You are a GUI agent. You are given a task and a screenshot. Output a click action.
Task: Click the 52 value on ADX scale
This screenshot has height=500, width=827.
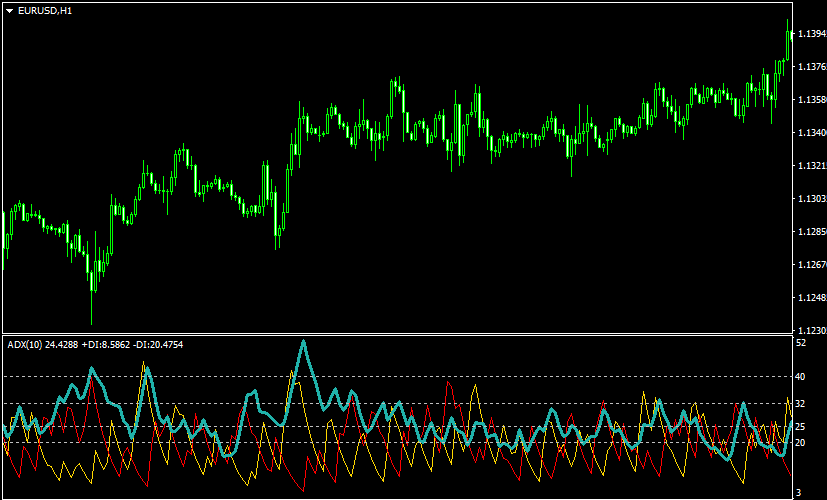[x=801, y=343]
